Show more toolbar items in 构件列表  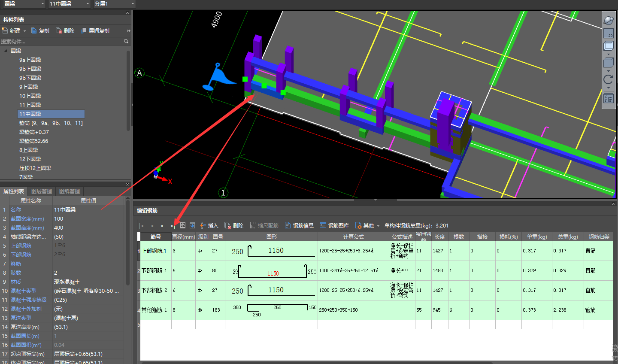[129, 30]
